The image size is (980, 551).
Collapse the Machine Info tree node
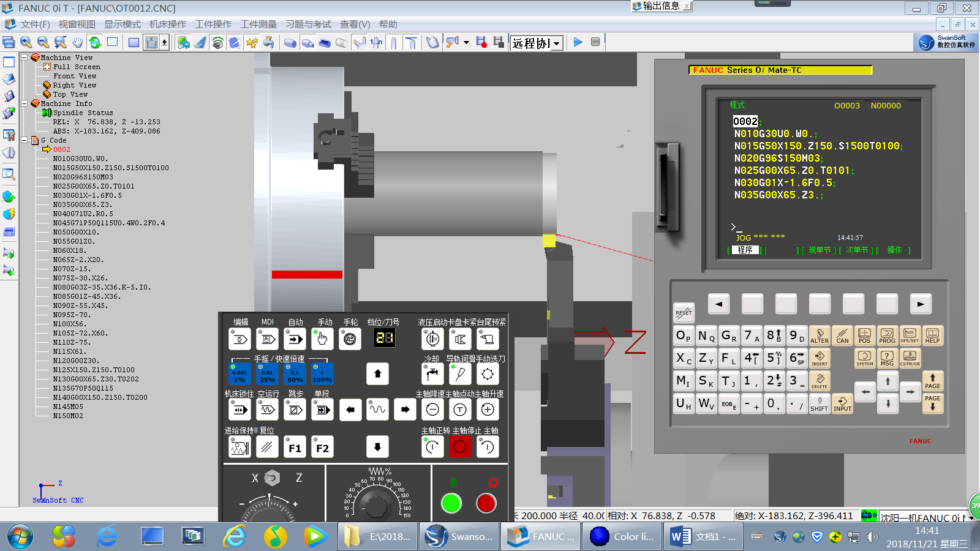point(24,103)
